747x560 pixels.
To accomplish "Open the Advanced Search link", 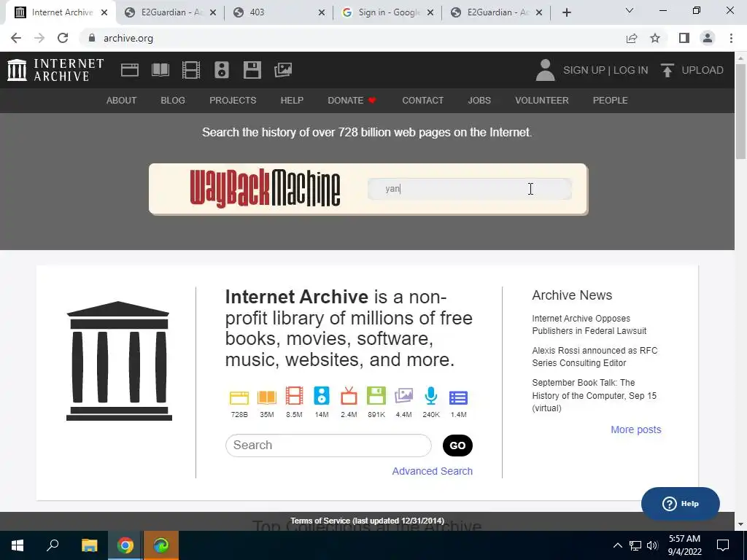I will tap(432, 471).
